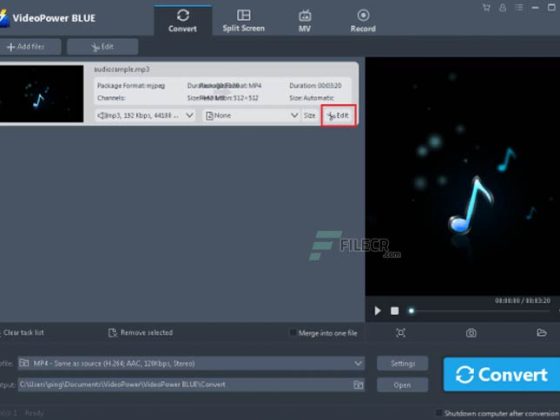Enable Shutdown computer after conversion
Image resolution: width=560 pixels, height=420 pixels.
coord(439,412)
